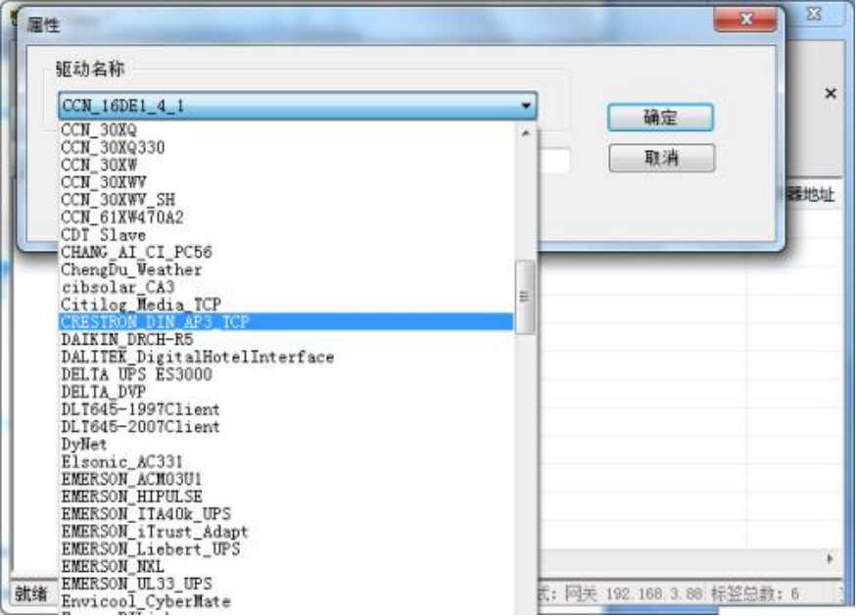This screenshot has width=856, height=616.
Task: Choose DELTA UPS ES3000 driver
Action: [x=286, y=375]
